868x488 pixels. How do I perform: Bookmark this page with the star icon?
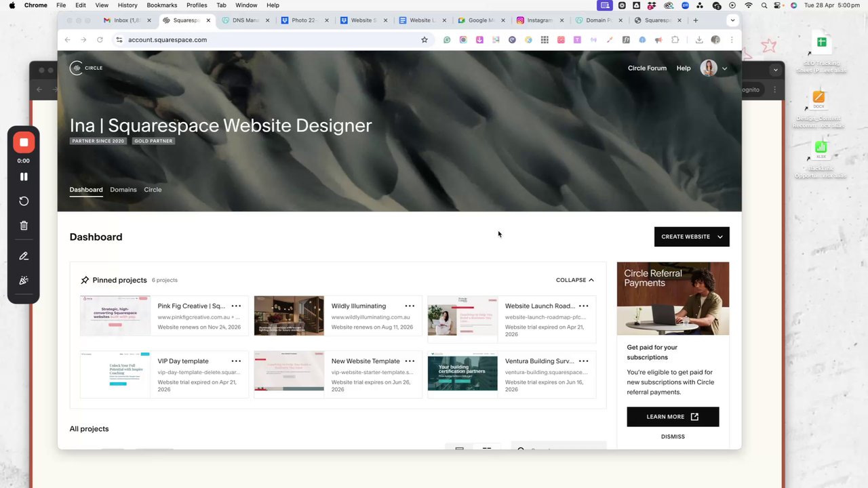[425, 40]
